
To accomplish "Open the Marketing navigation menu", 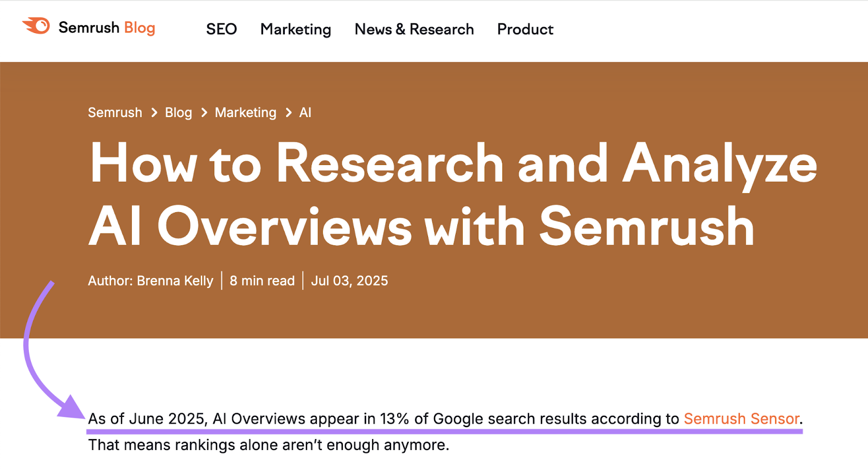I will tap(295, 30).
